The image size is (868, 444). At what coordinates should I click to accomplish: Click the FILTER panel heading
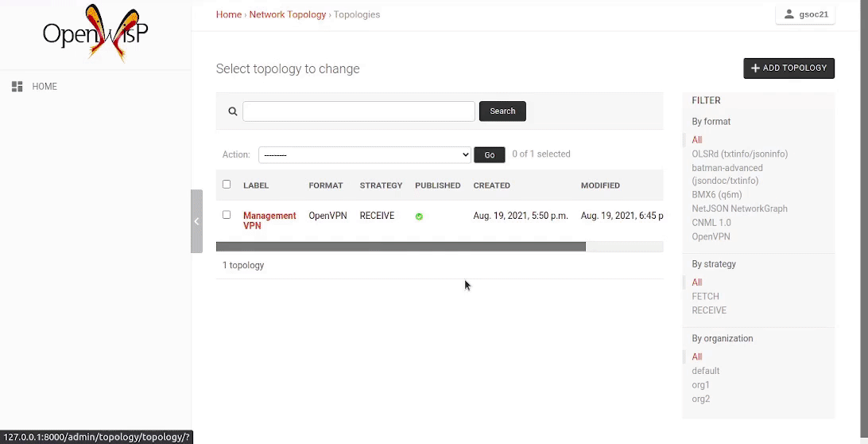pos(706,100)
